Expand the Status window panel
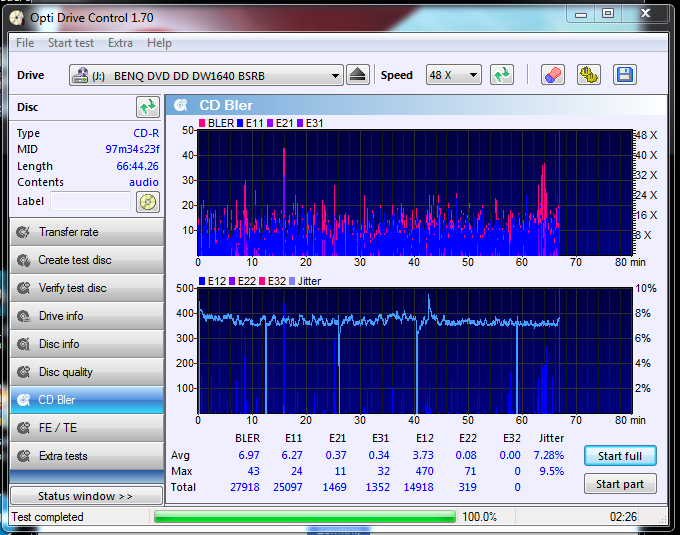 (86, 496)
